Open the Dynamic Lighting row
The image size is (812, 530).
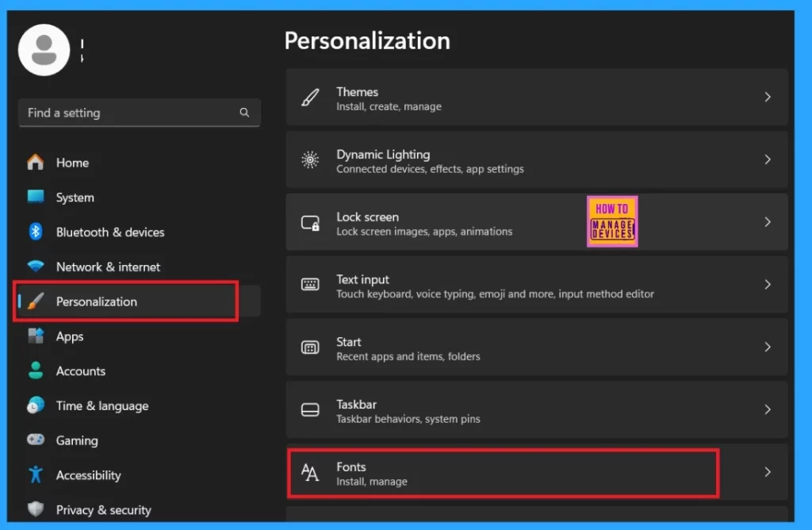[x=537, y=159]
